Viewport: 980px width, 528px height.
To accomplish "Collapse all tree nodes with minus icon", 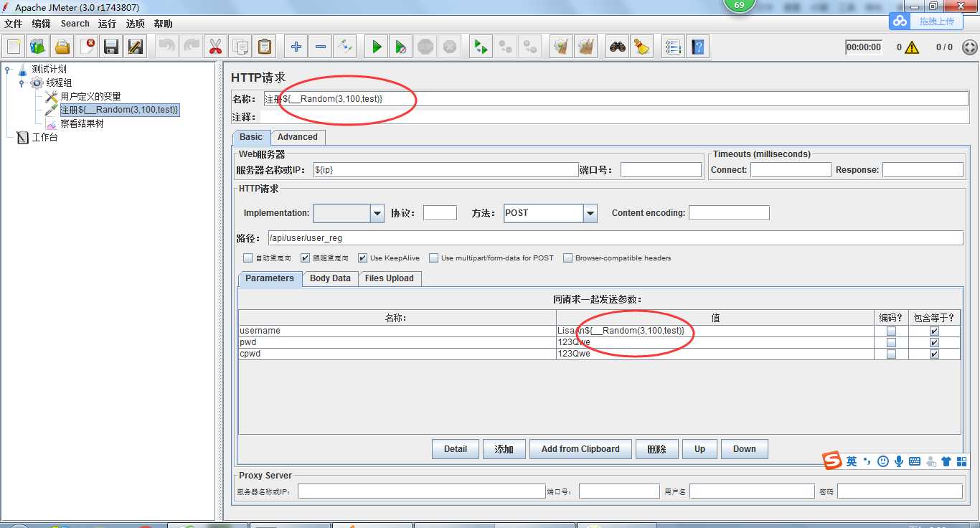I will tap(321, 47).
